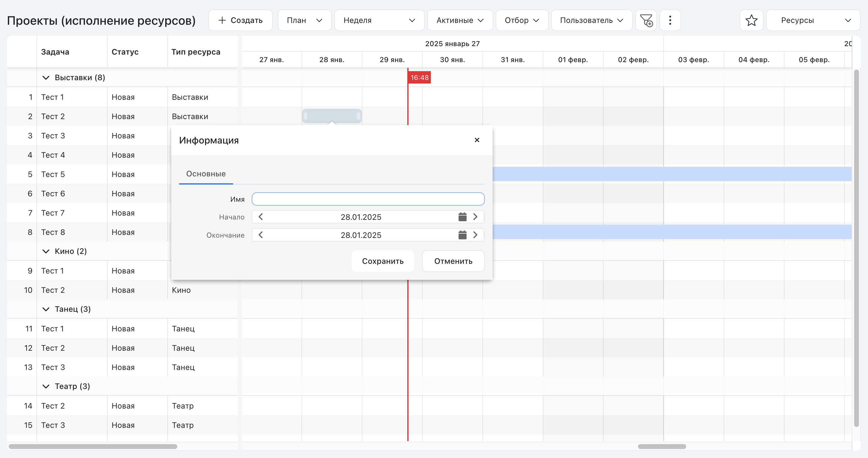This screenshot has height=458, width=868.
Task: Open the Пользователь dropdown
Action: (x=592, y=21)
